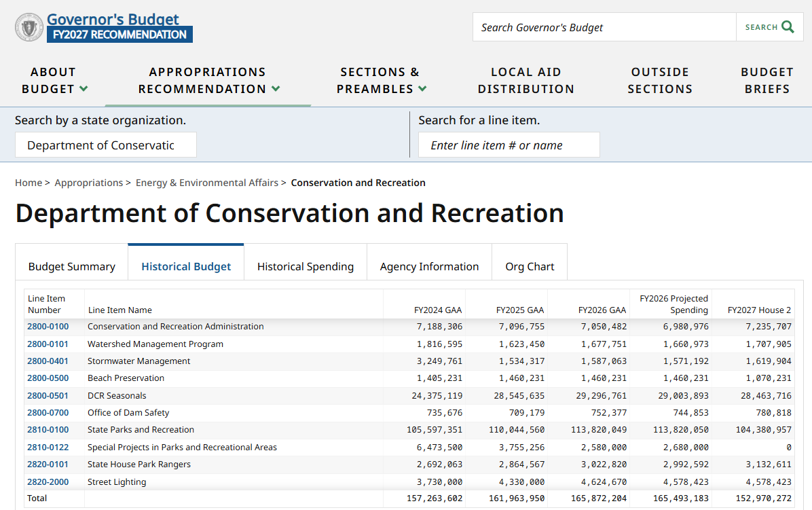Click Home in the breadcrumb trail
Screen dimensions: 812x510
(29, 182)
